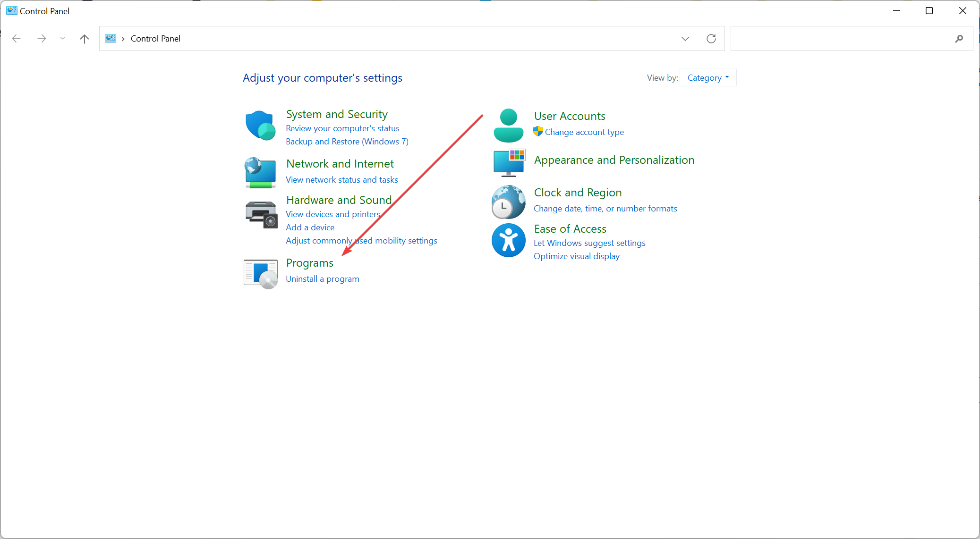Open the Programs category
Image resolution: width=980 pixels, height=539 pixels.
tap(309, 263)
